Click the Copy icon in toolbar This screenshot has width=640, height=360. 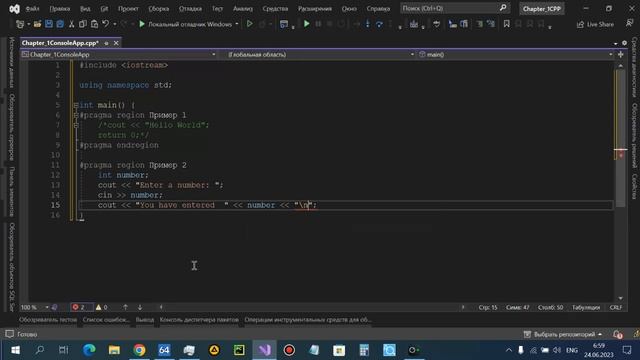(82, 24)
